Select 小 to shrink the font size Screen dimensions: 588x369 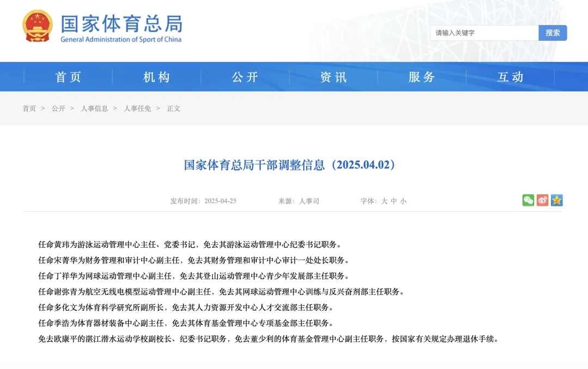coord(403,201)
